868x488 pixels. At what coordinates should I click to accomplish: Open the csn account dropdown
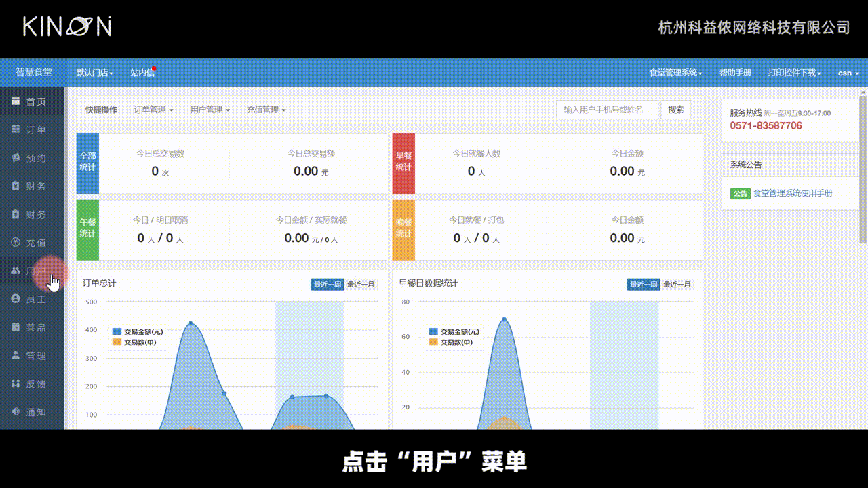pos(849,73)
